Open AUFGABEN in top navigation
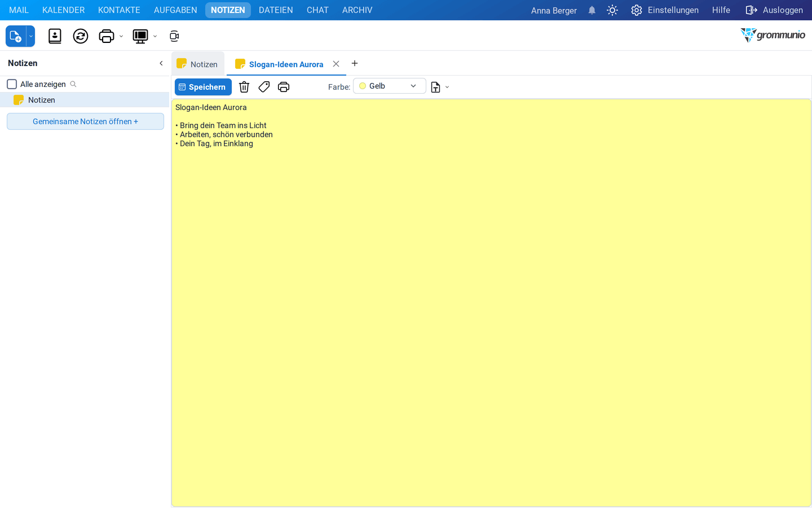The height and width of the screenshot is (508, 812). 175,10
